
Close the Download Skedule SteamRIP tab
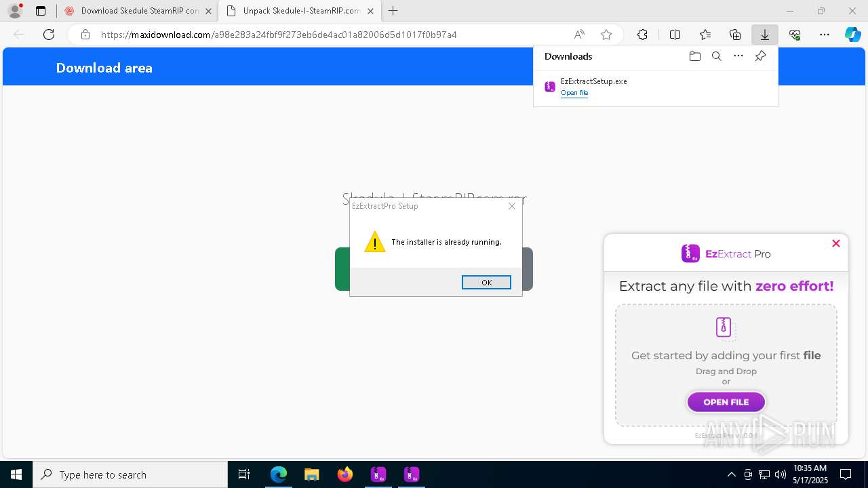(x=208, y=11)
